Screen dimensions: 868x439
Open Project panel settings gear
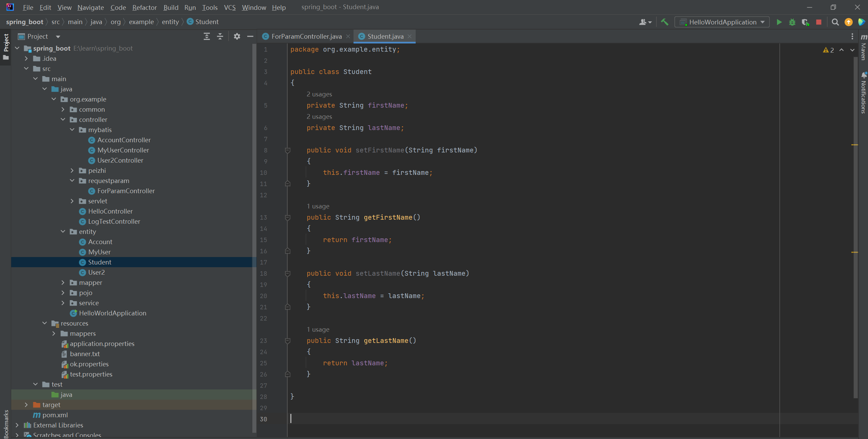click(237, 36)
